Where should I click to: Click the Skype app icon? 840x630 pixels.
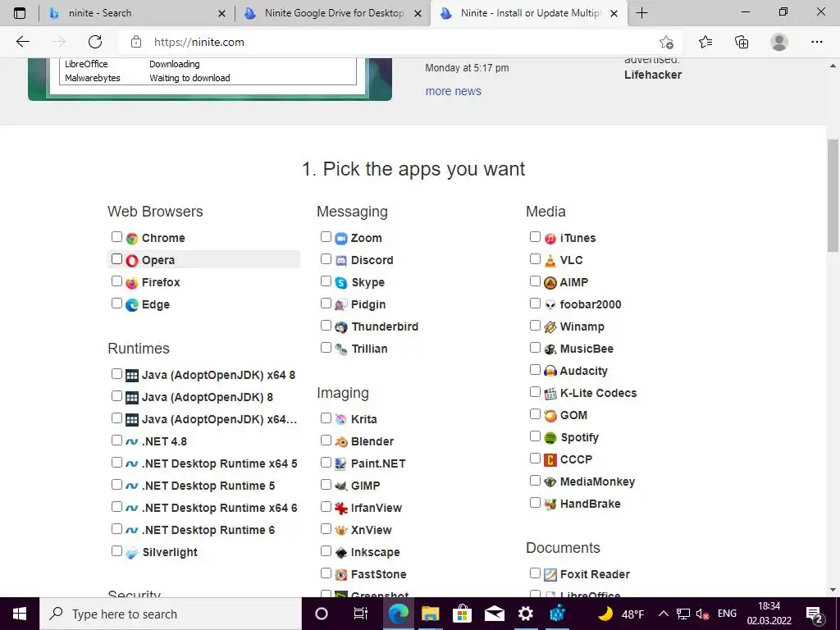pyautogui.click(x=341, y=283)
